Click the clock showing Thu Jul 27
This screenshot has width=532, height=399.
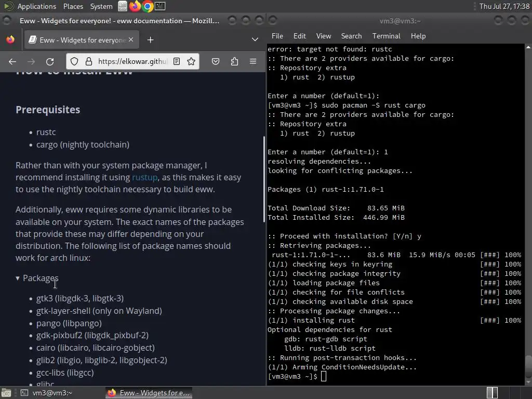(x=504, y=6)
